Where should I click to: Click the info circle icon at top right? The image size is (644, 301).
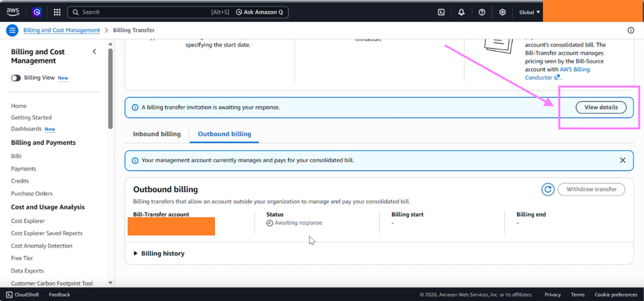point(631,30)
